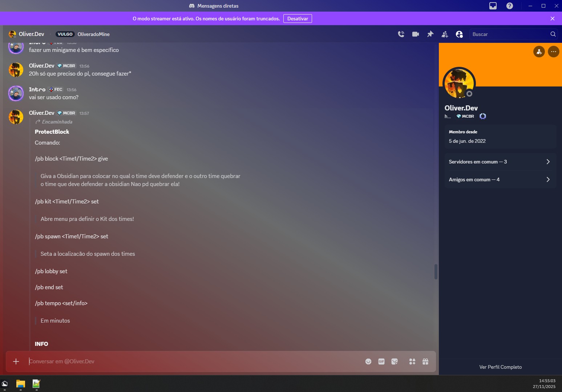Open the apps launcher in chat bar
The width and height of the screenshot is (562, 392).
click(412, 361)
